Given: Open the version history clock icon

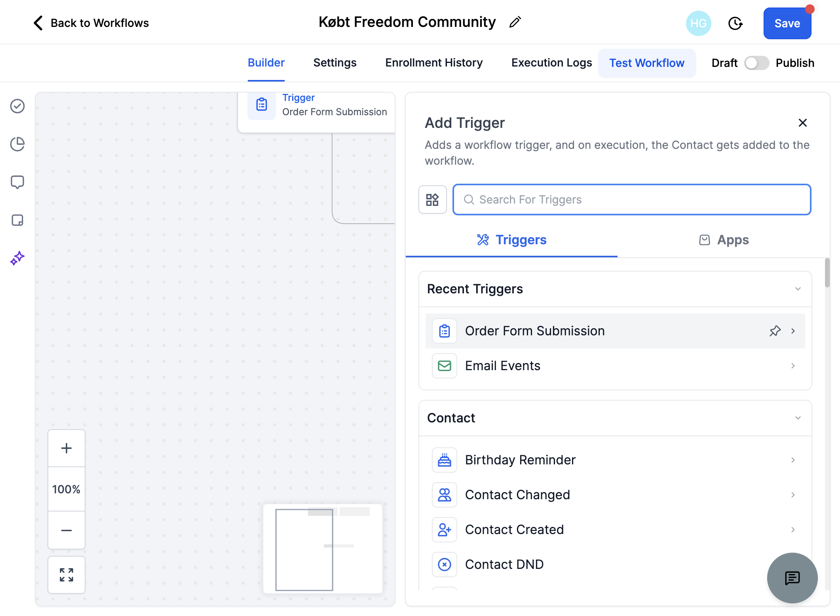Looking at the screenshot, I should click(735, 23).
